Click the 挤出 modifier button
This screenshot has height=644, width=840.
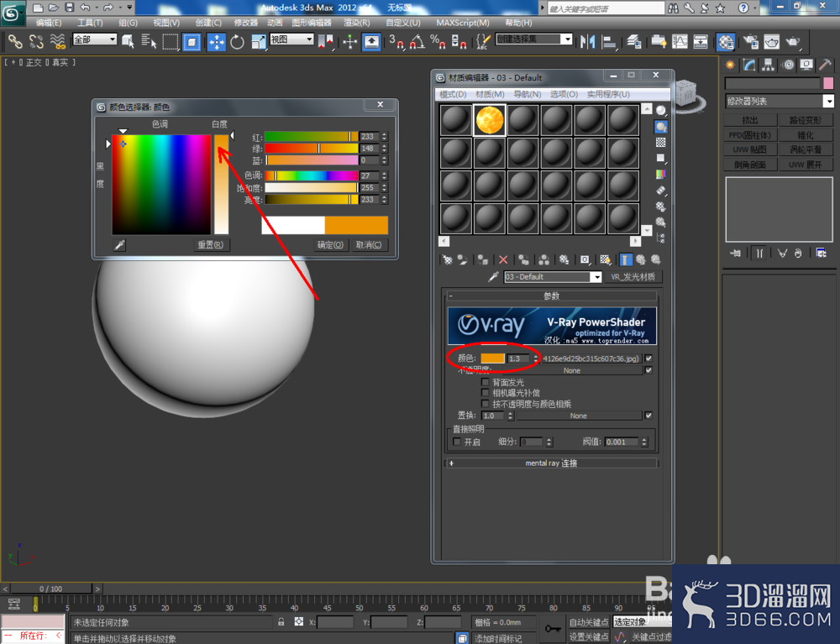coord(750,120)
